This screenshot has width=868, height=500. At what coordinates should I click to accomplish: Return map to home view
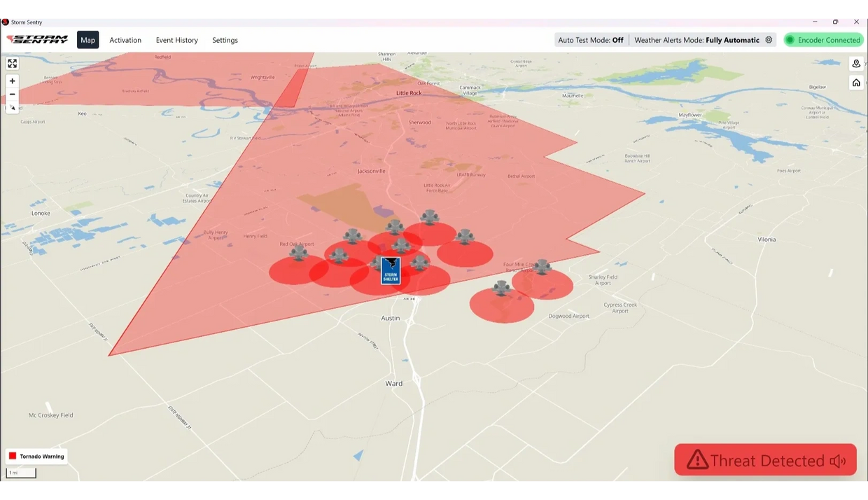coord(856,83)
